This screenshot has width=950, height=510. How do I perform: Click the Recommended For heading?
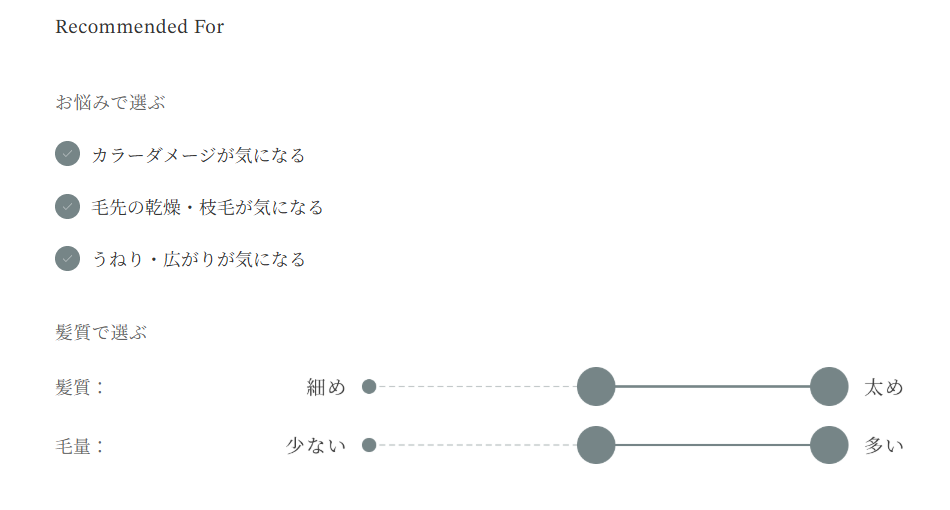tap(139, 27)
